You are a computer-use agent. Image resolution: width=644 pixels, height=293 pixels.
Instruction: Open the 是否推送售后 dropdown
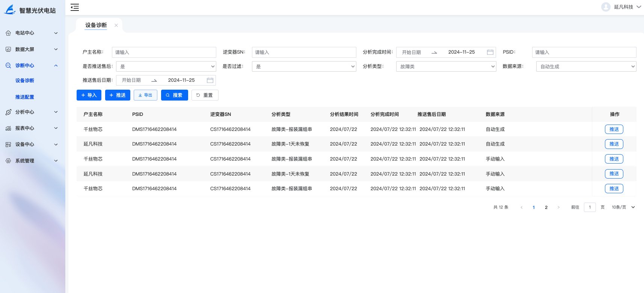click(x=166, y=66)
